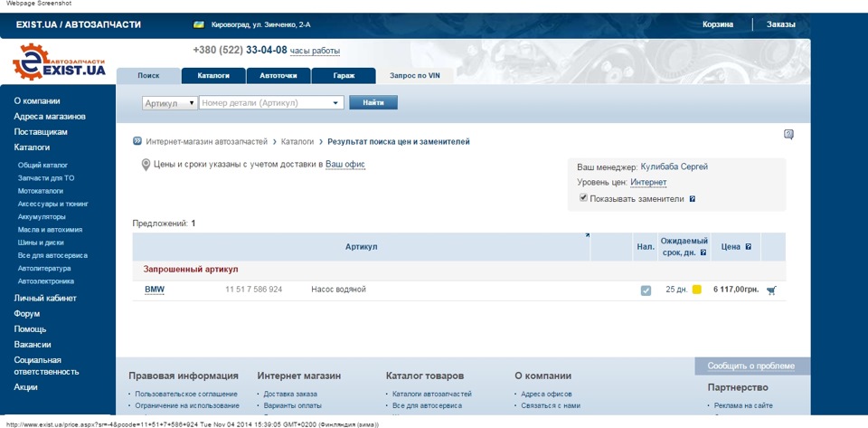This screenshot has width=868, height=428.
Task: Click the small arrow icon in Артикул header
Action: coord(588,236)
